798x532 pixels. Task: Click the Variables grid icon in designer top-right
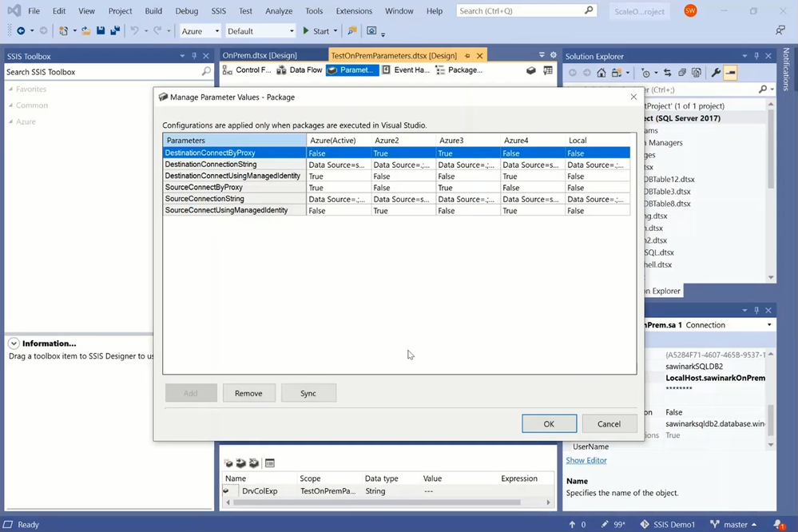point(548,71)
